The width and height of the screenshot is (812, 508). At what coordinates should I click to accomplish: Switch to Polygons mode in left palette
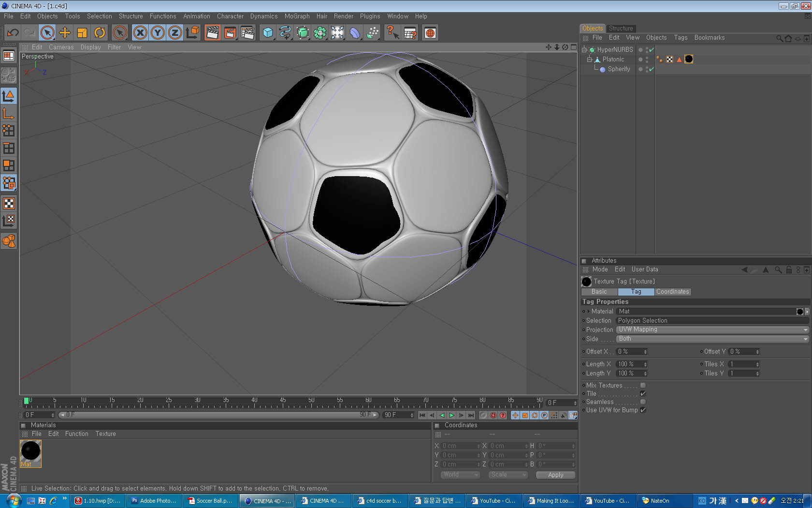9,165
